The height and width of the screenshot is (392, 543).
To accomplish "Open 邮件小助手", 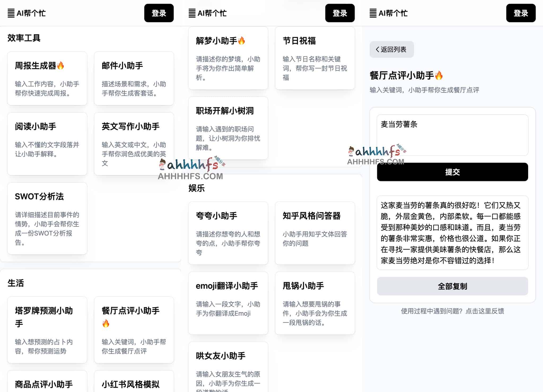I will 134,79.
